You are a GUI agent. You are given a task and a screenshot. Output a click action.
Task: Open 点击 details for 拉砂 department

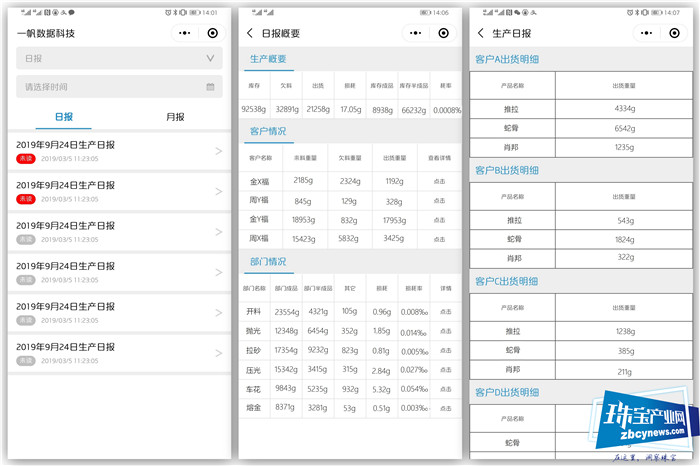tap(446, 351)
